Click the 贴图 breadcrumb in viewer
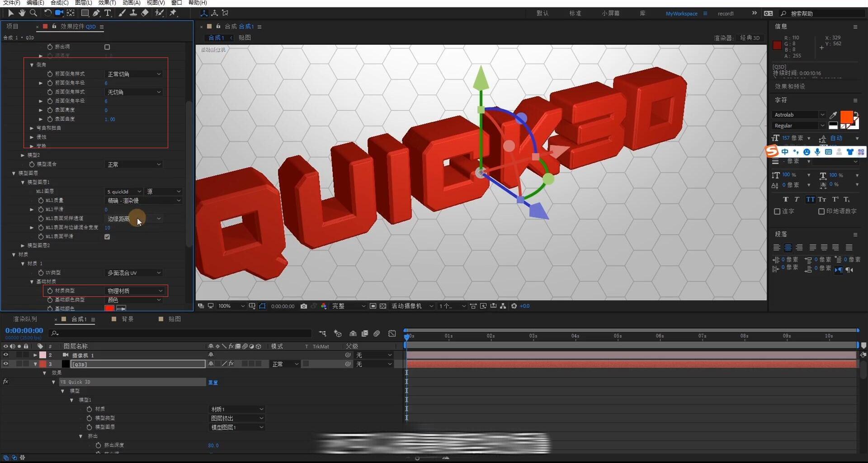 click(x=245, y=38)
